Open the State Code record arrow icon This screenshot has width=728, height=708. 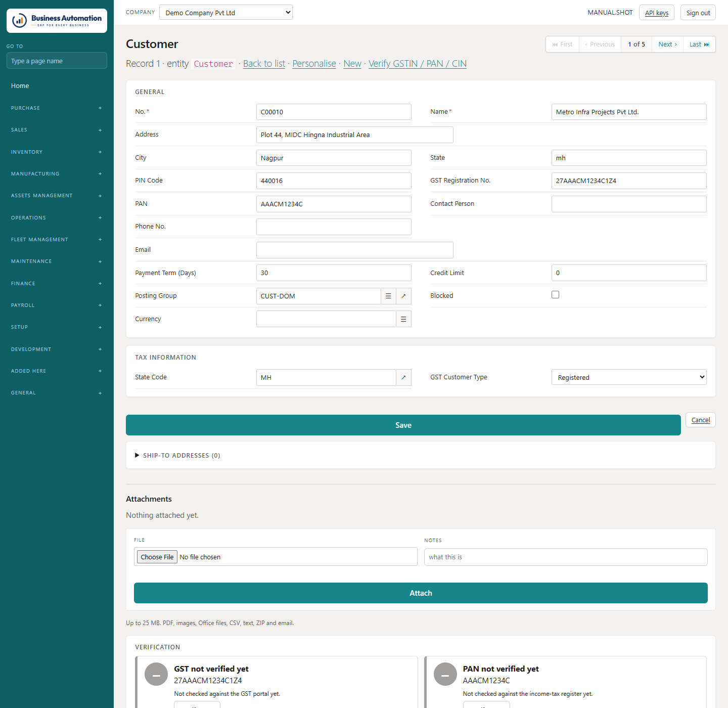tap(403, 377)
